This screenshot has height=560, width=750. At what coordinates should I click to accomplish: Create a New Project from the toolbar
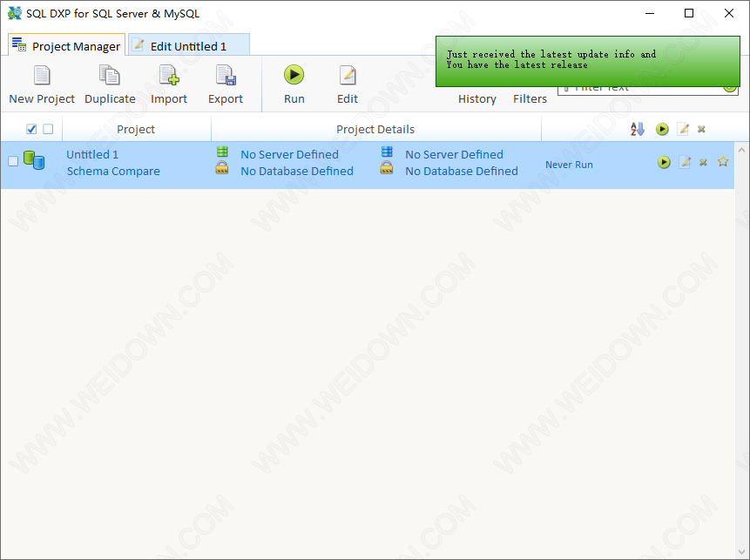click(42, 84)
